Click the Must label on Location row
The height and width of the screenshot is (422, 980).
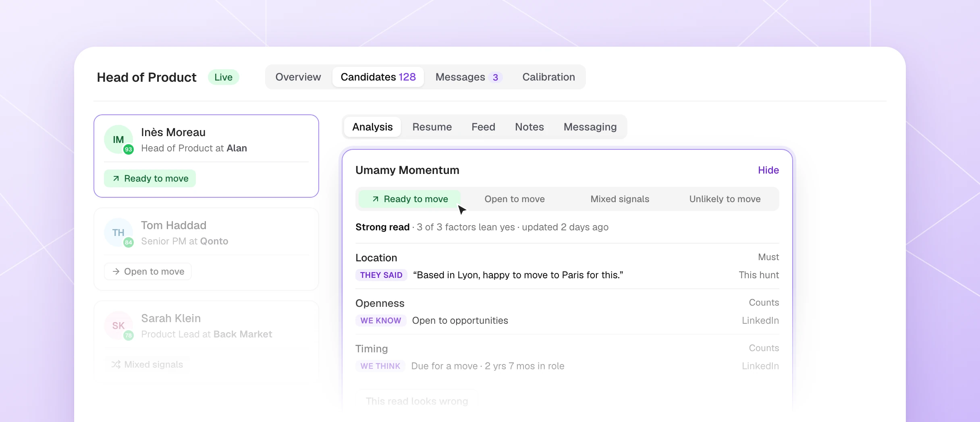click(768, 257)
